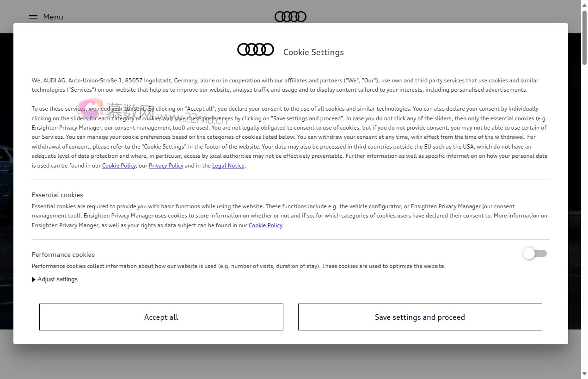The width and height of the screenshot is (588, 379).
Task: Open the Legal Notice link
Action: [228, 165]
